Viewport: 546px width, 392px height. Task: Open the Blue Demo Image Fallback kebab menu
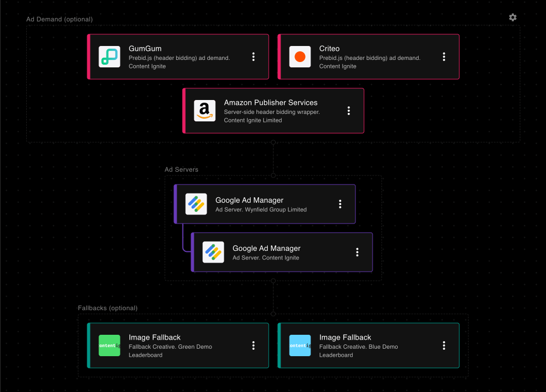pos(444,345)
